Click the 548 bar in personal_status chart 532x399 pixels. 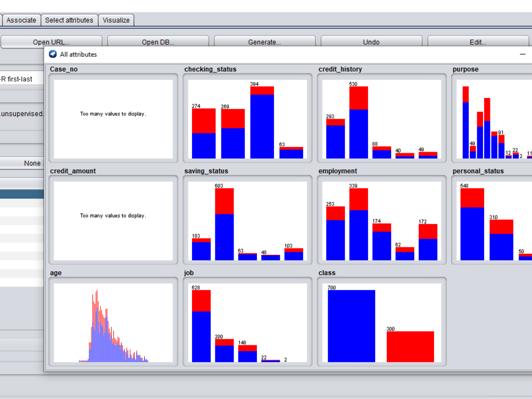pos(472,224)
